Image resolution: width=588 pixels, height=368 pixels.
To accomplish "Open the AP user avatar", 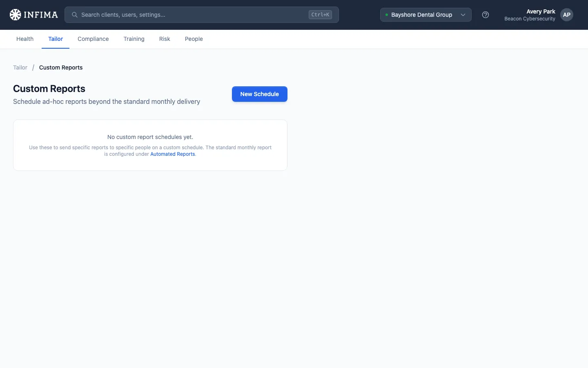I will point(567,15).
